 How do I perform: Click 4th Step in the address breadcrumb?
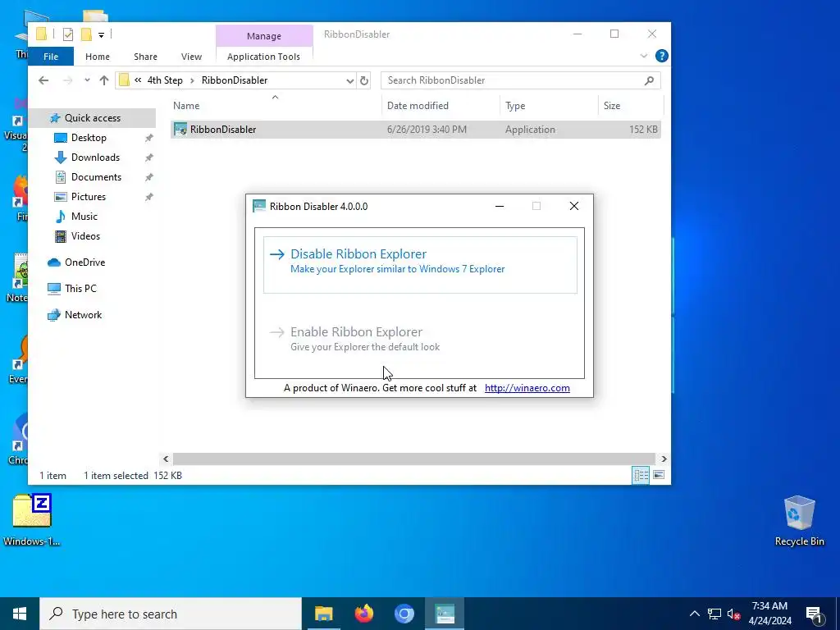coord(165,80)
